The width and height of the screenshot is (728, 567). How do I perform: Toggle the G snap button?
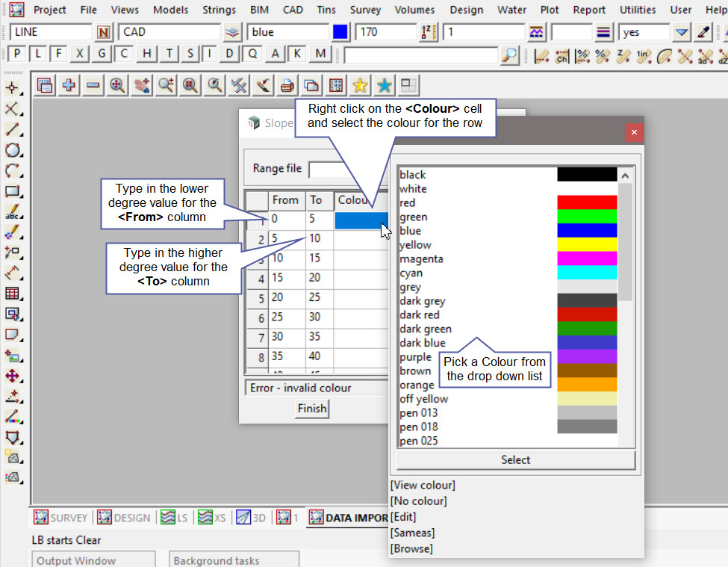(102, 54)
